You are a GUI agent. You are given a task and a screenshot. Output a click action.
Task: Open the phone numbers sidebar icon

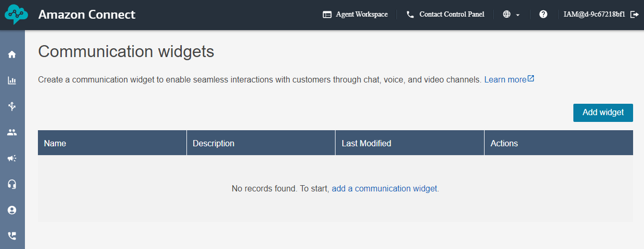[12, 236]
